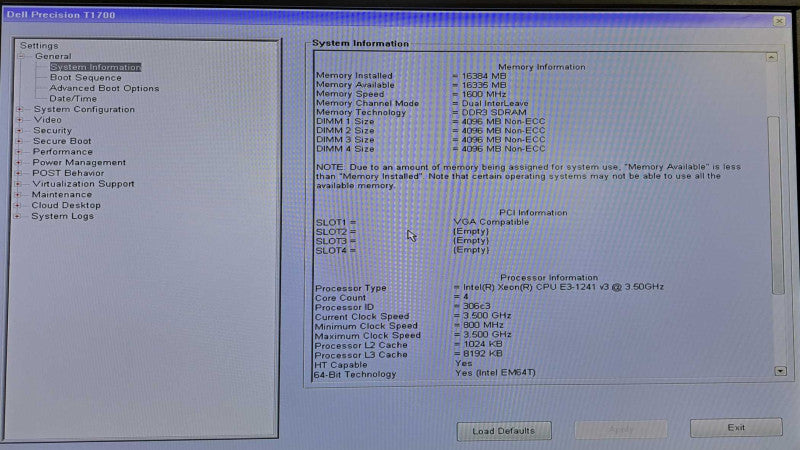
Task: Click the Core Count row
Action: pyautogui.click(x=392, y=297)
